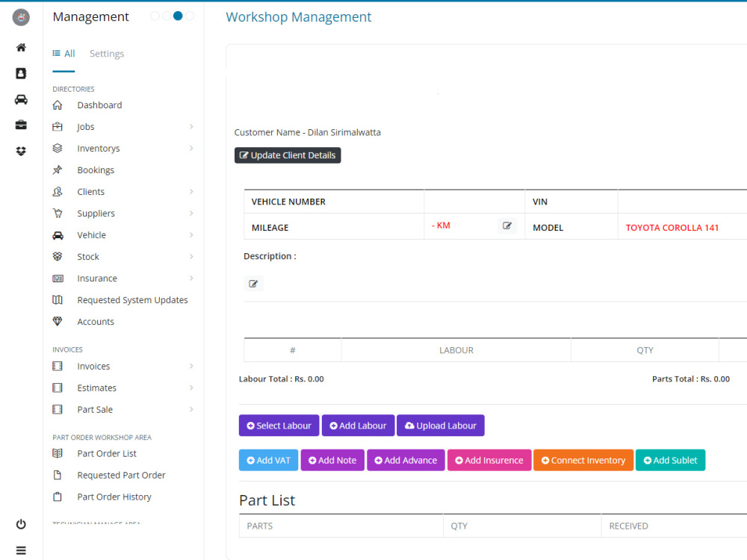Click the Requested Part Order document icon
Viewport: 747px width, 560px height.
tap(58, 475)
